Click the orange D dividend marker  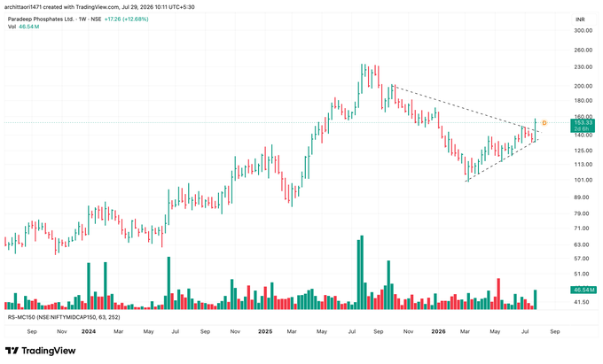pyautogui.click(x=544, y=123)
